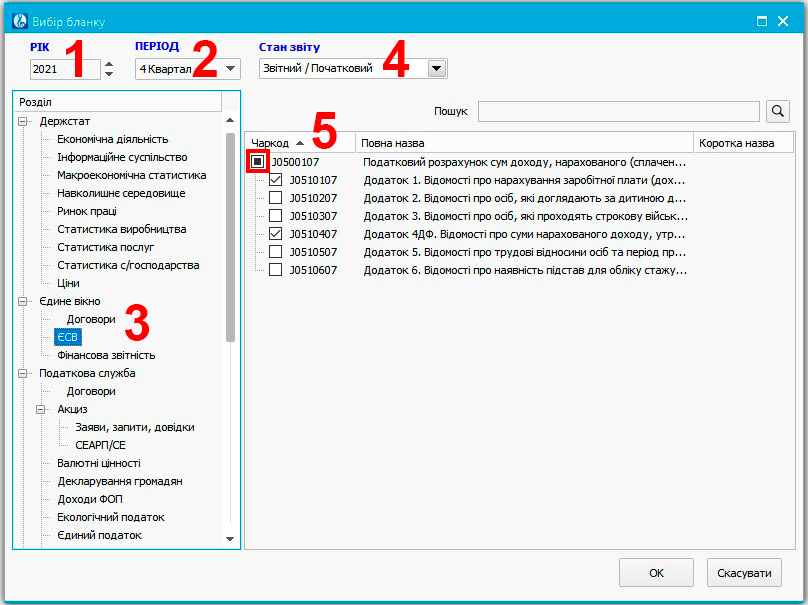This screenshot has height=605, width=808.
Task: Uncheck the J0510407 Додаток 4ДФ checkbox
Action: [275, 234]
